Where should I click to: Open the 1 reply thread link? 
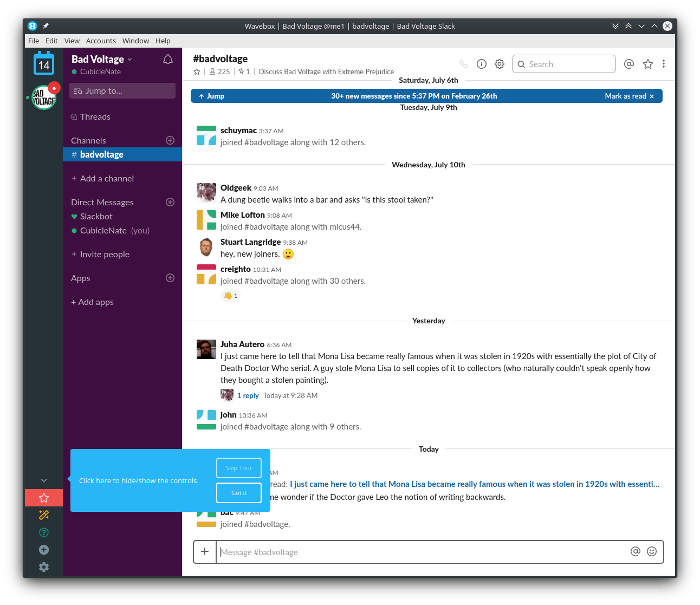248,396
